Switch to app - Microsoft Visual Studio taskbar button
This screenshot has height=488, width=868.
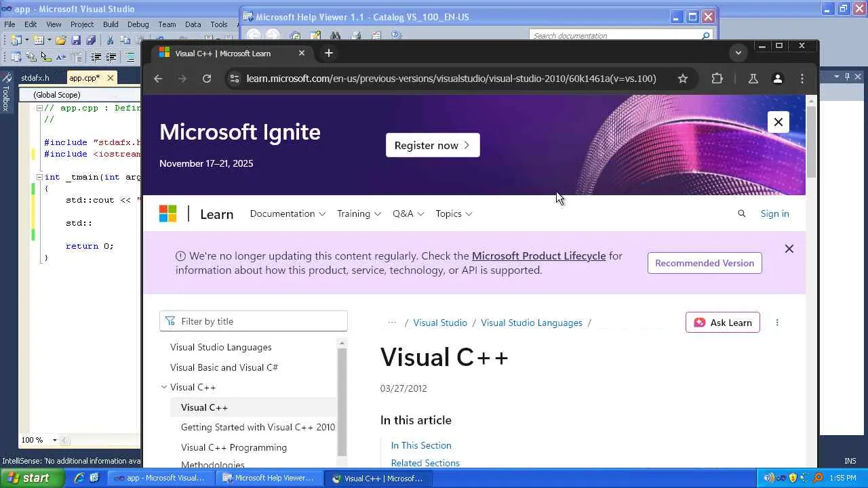(x=160, y=478)
